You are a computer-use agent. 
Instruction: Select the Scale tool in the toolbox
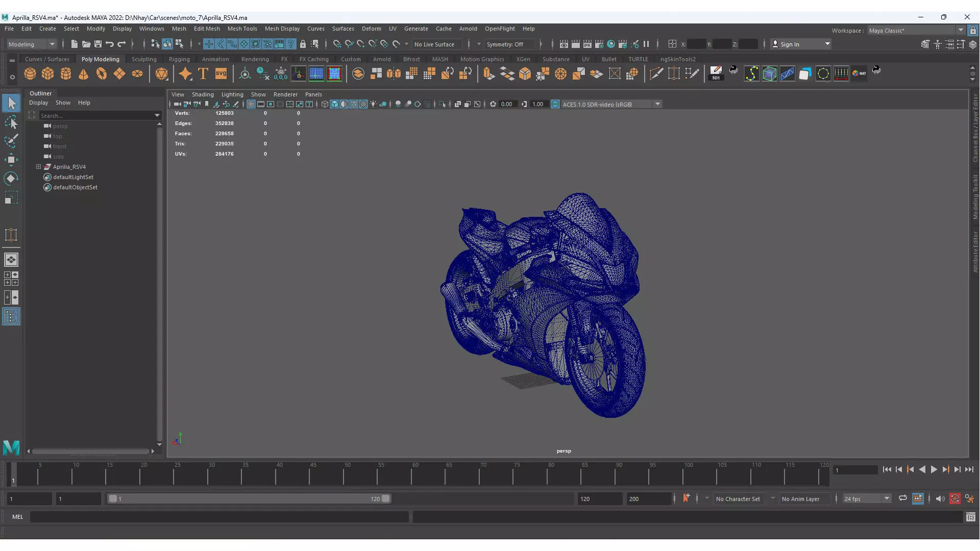tap(11, 197)
